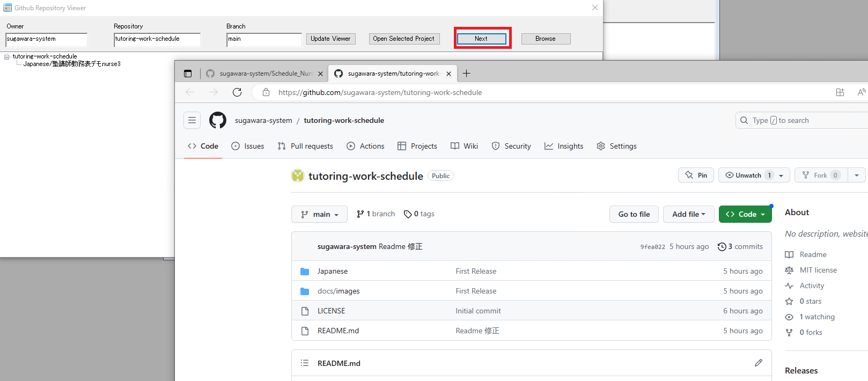
Task: Collapse the tutoring-work-schedule tree node
Action: coord(7,57)
